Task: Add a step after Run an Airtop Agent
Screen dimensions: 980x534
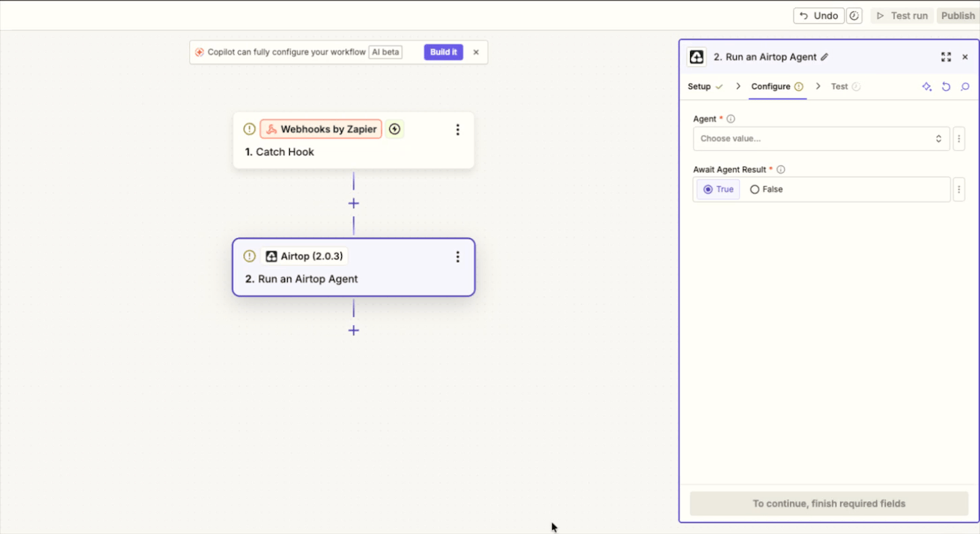Action: [353, 331]
